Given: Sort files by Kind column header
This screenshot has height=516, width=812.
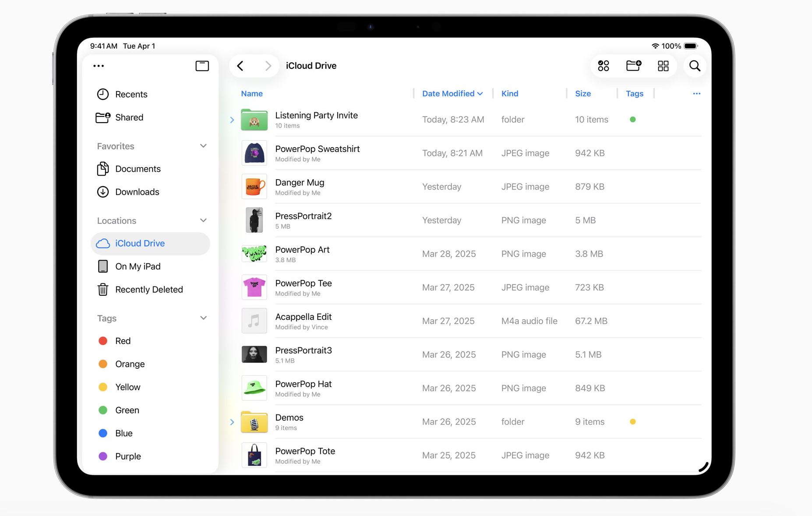Looking at the screenshot, I should click(510, 93).
